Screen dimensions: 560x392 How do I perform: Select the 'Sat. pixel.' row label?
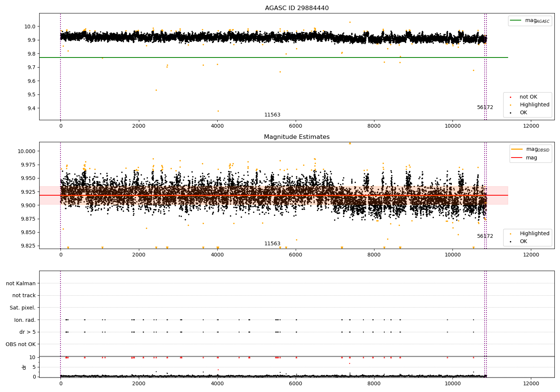pos(22,308)
